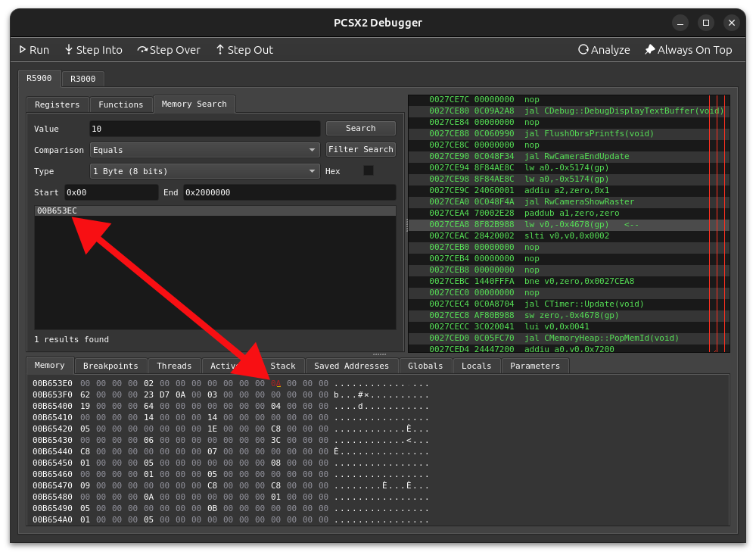Toggle the Hex checkbox
This screenshot has width=756, height=555.
[369, 171]
